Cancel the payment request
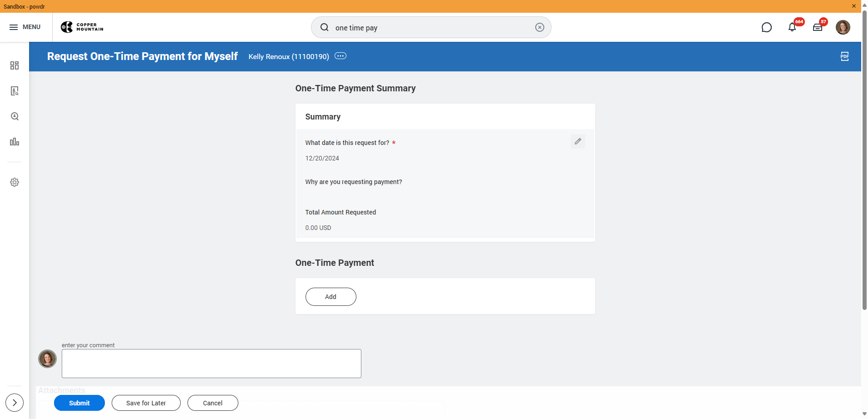 (x=213, y=403)
